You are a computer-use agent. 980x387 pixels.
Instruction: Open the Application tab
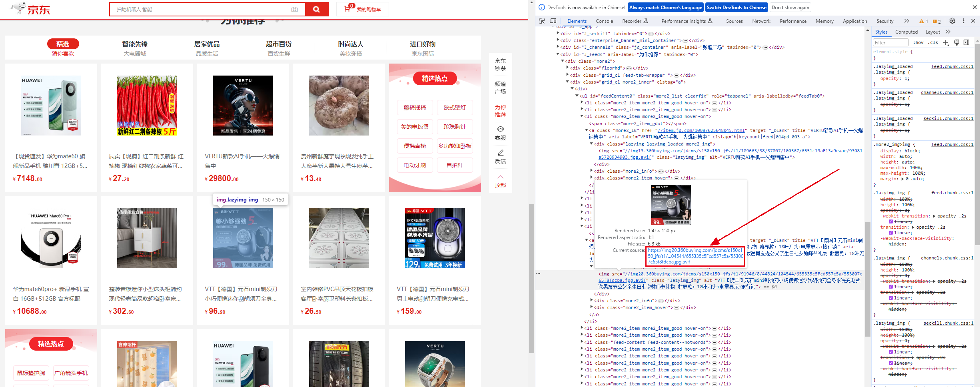tap(855, 21)
